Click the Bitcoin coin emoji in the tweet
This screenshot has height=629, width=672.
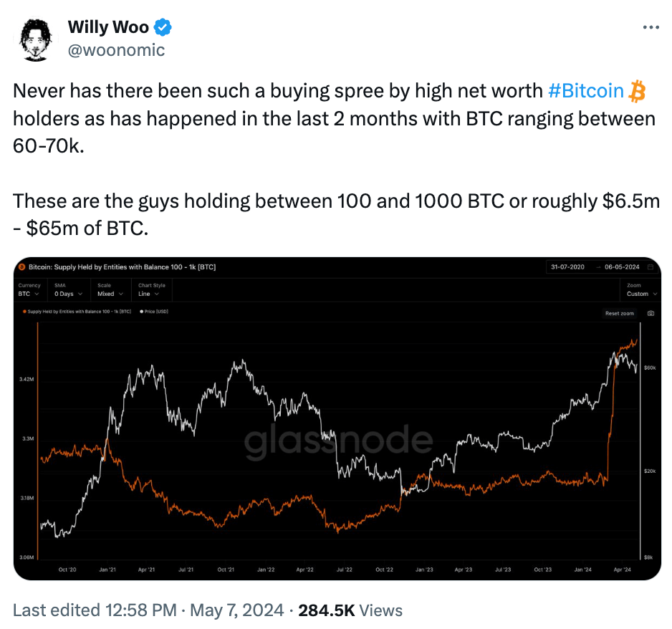tap(639, 90)
